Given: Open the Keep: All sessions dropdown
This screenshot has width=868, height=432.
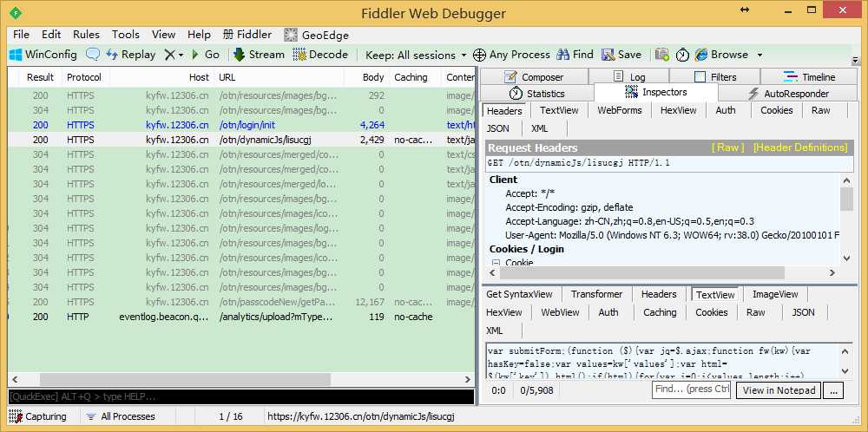Looking at the screenshot, I should pyautogui.click(x=417, y=55).
